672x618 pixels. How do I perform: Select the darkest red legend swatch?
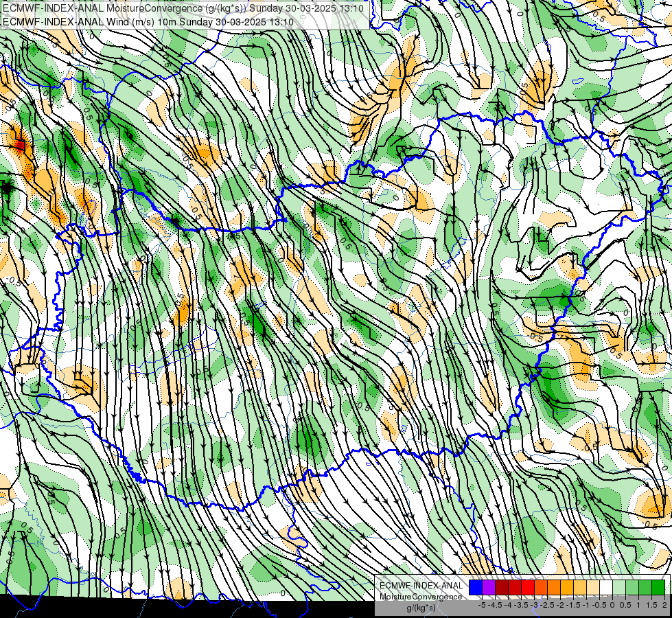(502, 588)
